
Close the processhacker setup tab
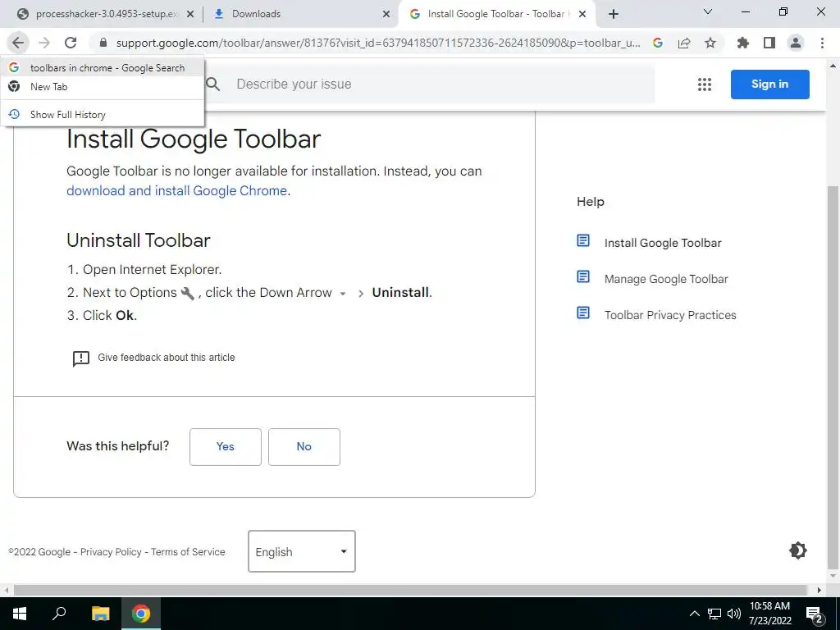coord(190,15)
